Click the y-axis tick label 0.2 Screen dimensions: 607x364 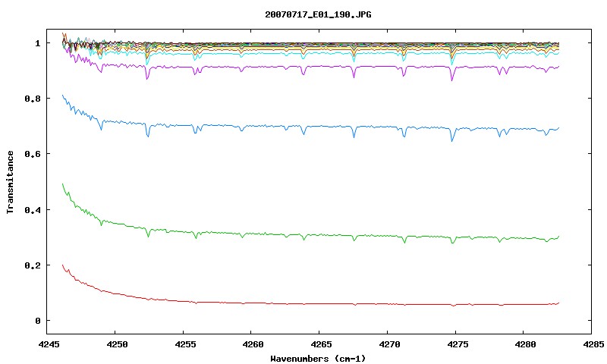33,265
